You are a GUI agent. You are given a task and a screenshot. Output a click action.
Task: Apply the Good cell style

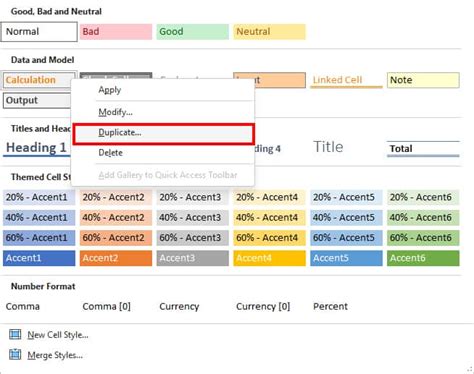coord(193,32)
